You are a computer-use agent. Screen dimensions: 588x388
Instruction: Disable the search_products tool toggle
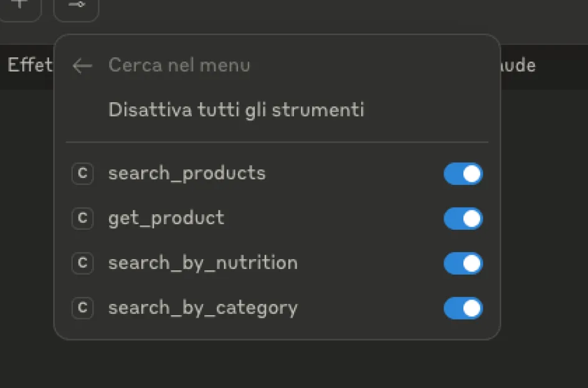(x=463, y=174)
